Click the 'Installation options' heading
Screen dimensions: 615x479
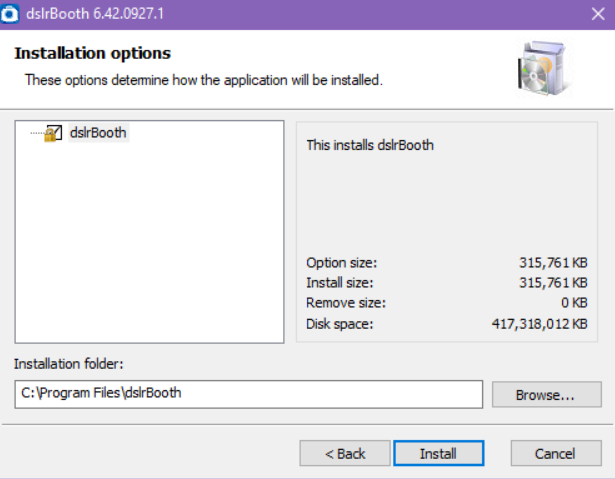pos(93,53)
